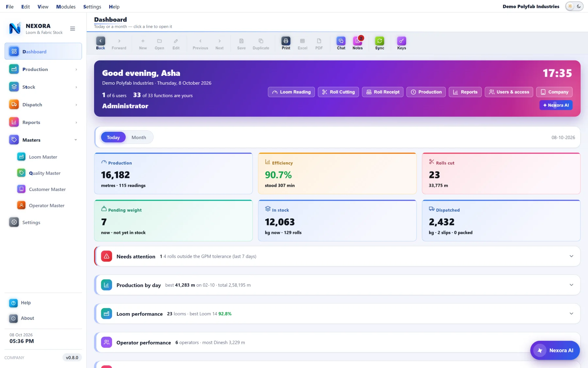Switch to light theme sun toggle
Image resolution: width=588 pixels, height=368 pixels.
570,7
